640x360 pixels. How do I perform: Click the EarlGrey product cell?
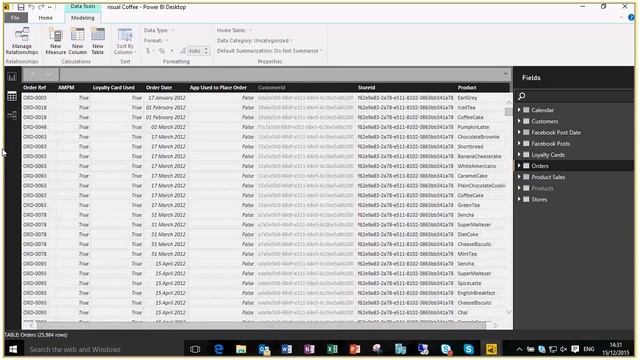467,98
